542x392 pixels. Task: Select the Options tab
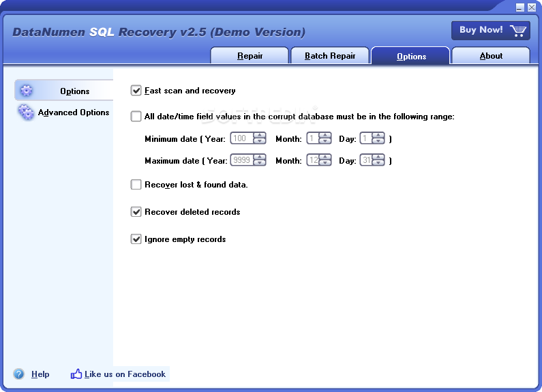pyautogui.click(x=410, y=56)
